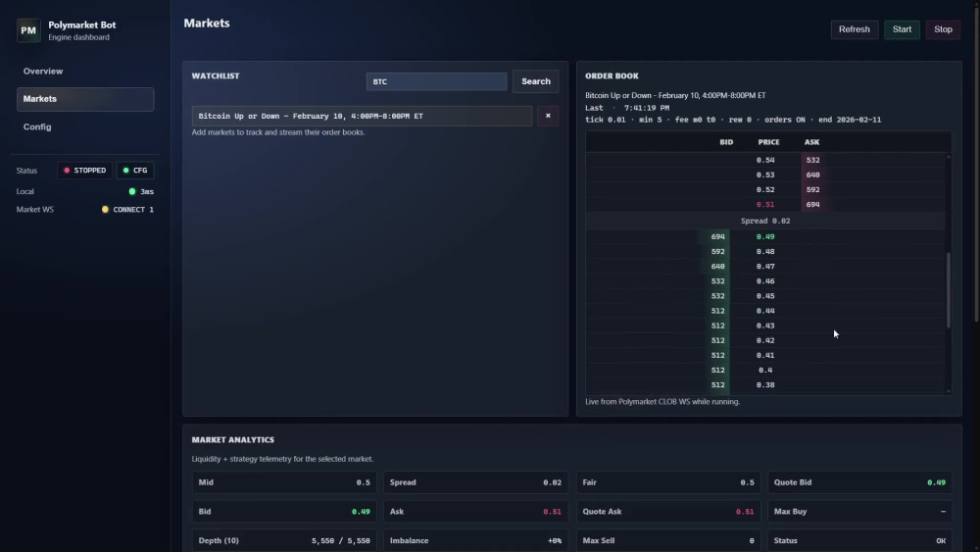Click the Max Buy tile
980x552 pixels.
click(x=859, y=512)
